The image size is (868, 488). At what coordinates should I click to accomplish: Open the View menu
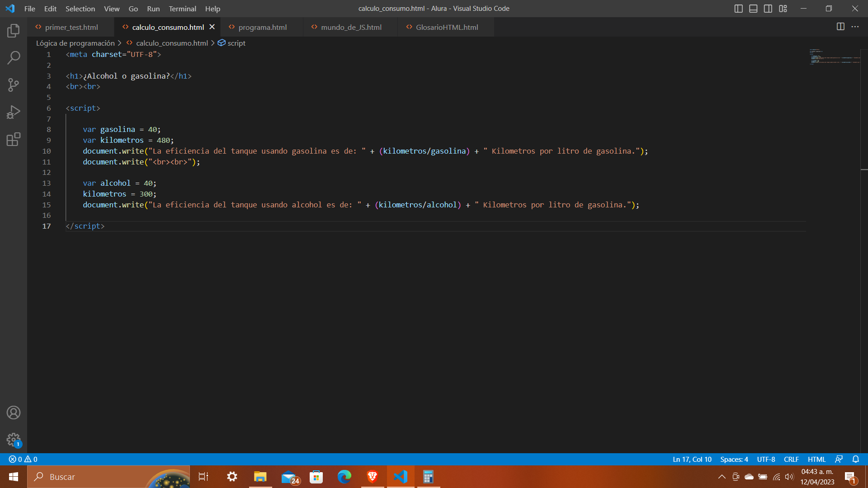coord(112,9)
